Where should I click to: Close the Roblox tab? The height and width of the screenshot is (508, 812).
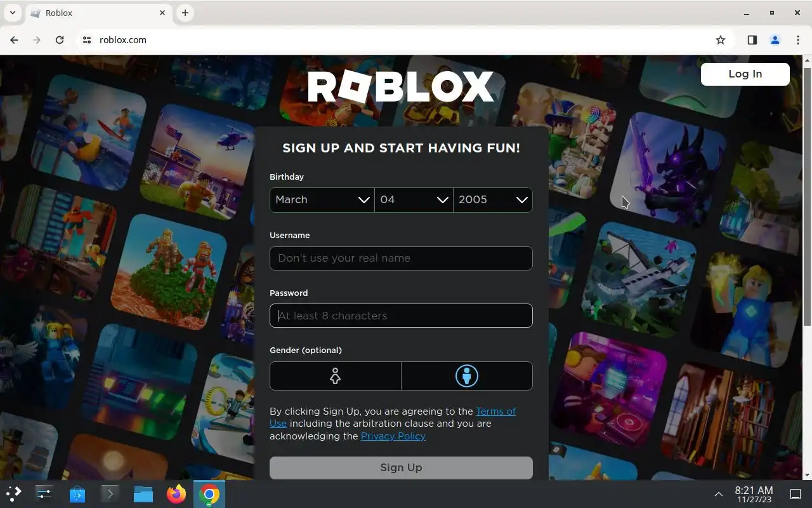click(162, 13)
